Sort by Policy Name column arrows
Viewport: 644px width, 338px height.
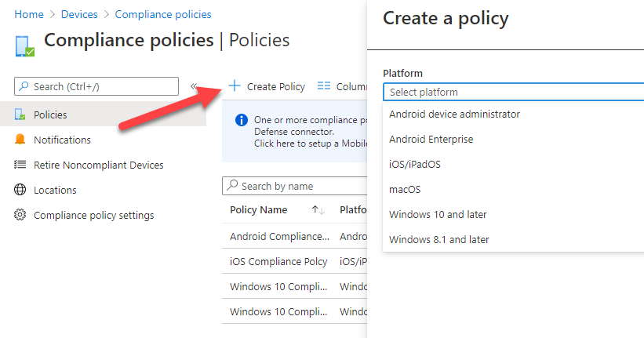pyautogui.click(x=318, y=210)
